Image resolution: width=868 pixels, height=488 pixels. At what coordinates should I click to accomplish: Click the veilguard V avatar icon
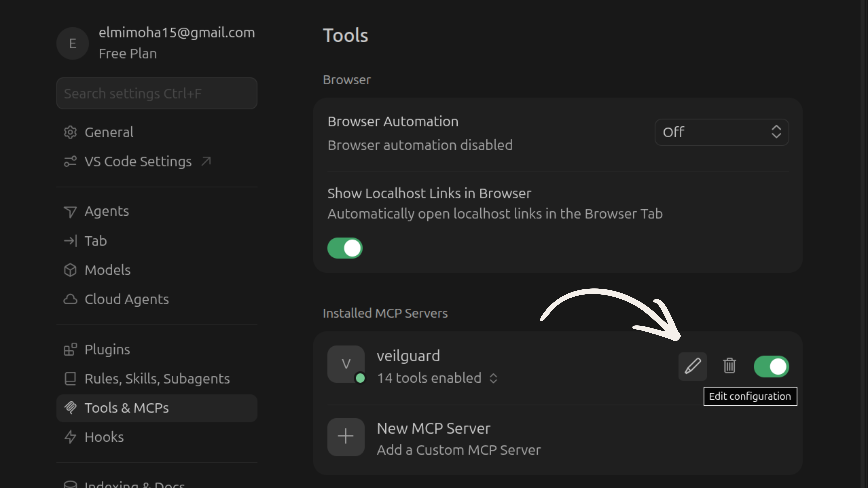coord(346,364)
